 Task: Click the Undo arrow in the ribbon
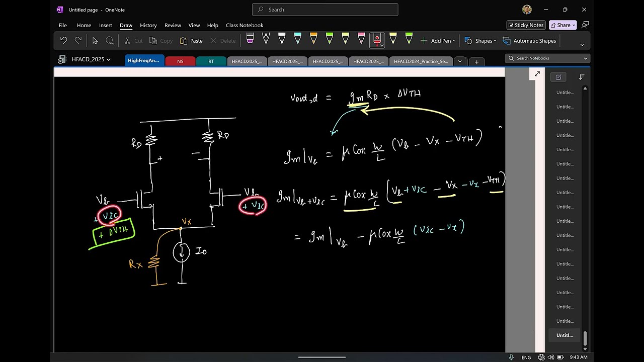(x=63, y=41)
